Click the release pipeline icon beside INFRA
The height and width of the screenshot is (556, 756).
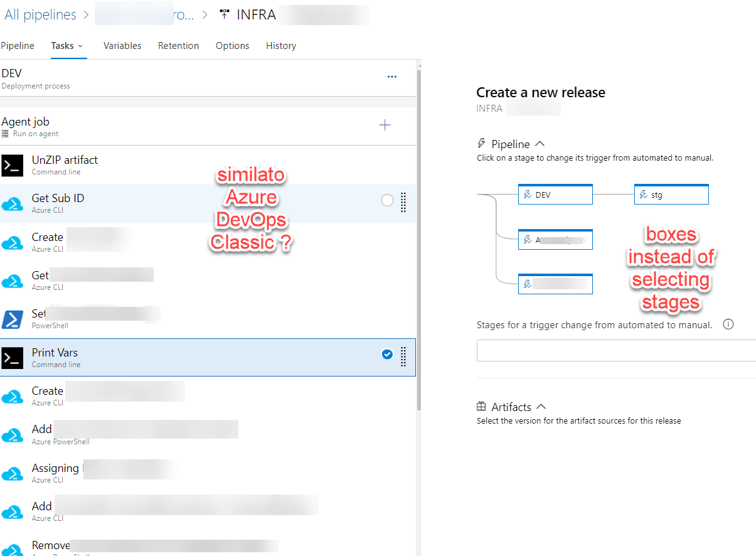click(x=225, y=14)
